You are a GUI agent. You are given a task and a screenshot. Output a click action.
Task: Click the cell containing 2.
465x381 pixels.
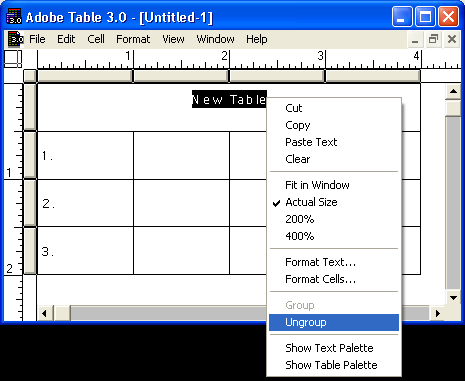pos(85,203)
